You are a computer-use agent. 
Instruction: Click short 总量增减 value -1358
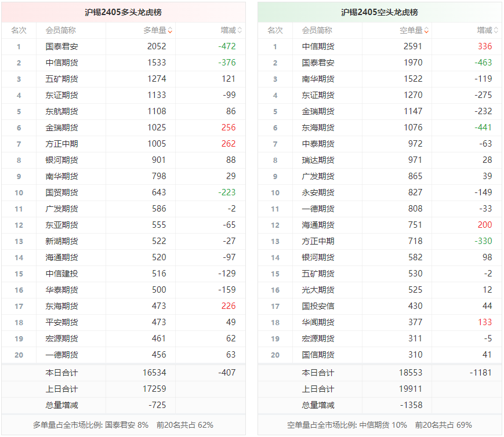[411, 405]
